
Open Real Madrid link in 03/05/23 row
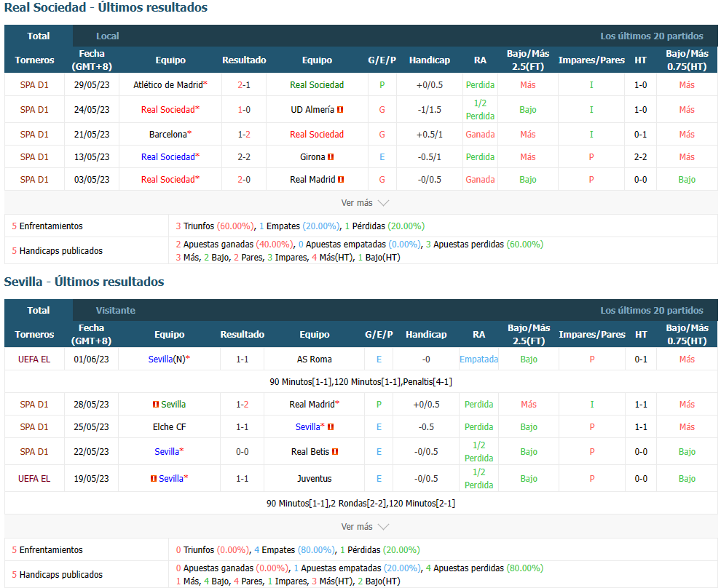point(312,180)
